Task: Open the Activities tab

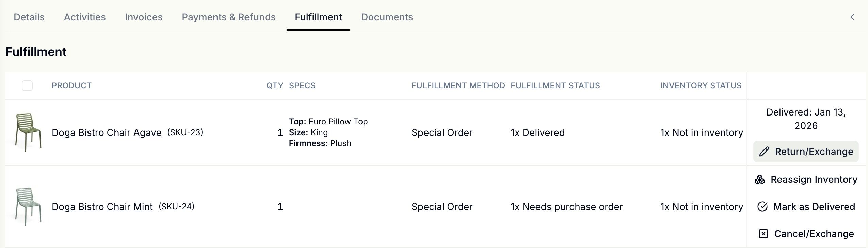Action: tap(85, 17)
